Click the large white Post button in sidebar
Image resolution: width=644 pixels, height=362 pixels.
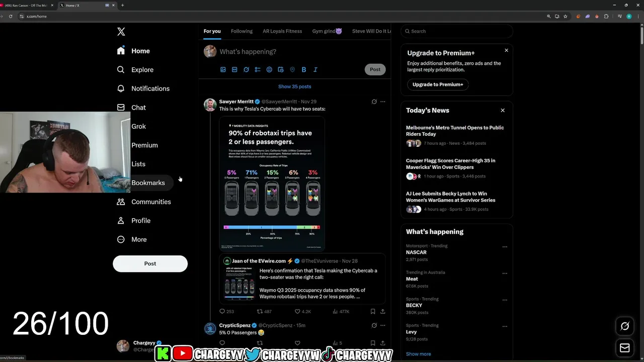(150, 263)
